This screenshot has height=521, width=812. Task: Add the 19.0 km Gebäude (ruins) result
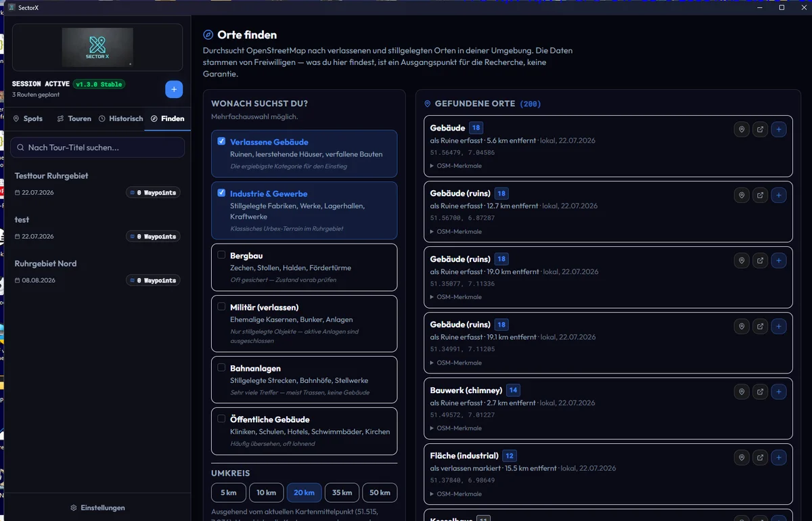(x=779, y=260)
